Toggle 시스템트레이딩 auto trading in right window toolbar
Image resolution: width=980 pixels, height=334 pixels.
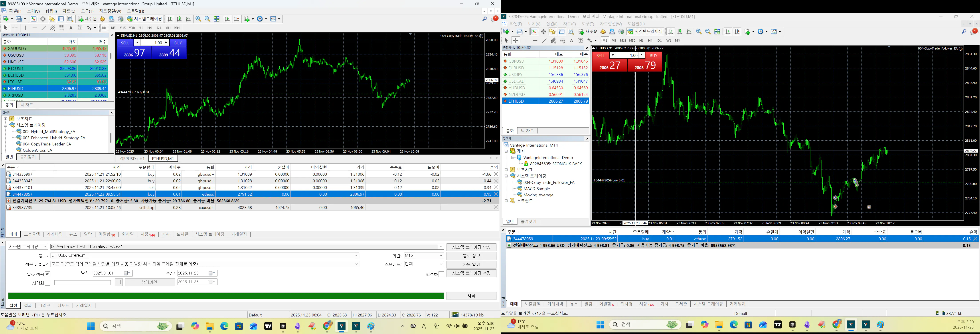click(x=645, y=32)
